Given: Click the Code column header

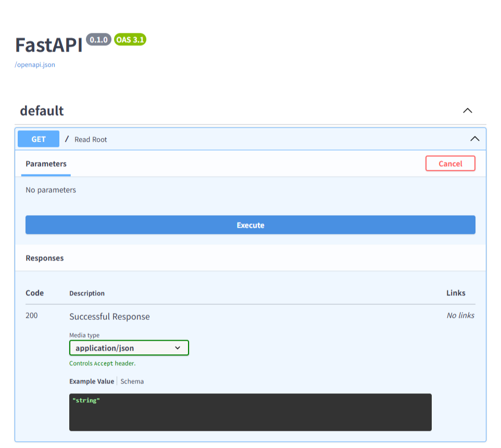Looking at the screenshot, I should [34, 293].
